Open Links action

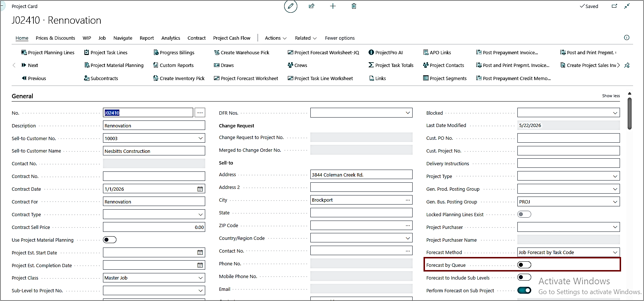coord(377,78)
